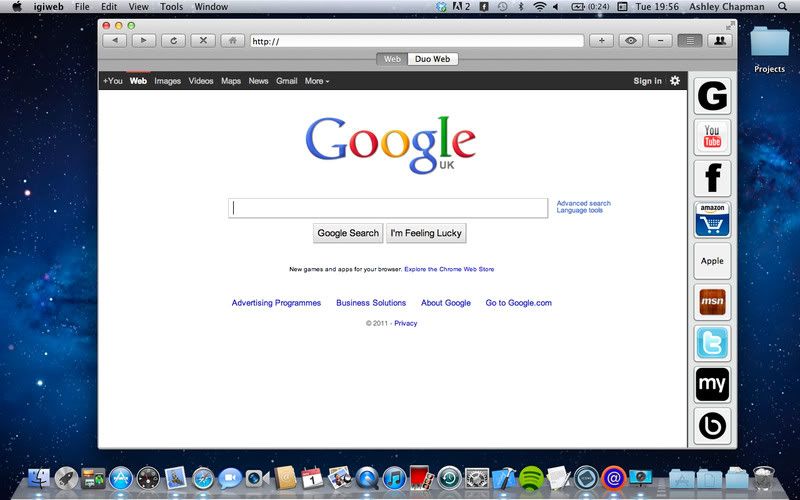
Task: Go forward with the right arrow button
Action: click(x=144, y=41)
